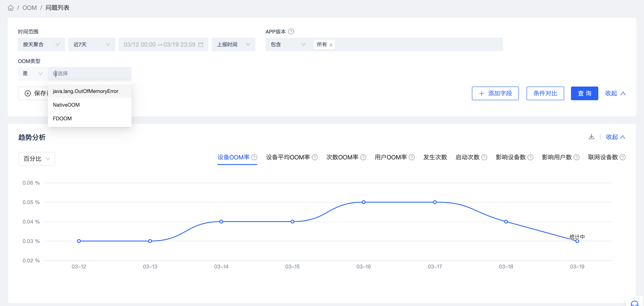The height and width of the screenshot is (306, 644).
Task: Open the calendar icon in the date range
Action: pos(201,44)
